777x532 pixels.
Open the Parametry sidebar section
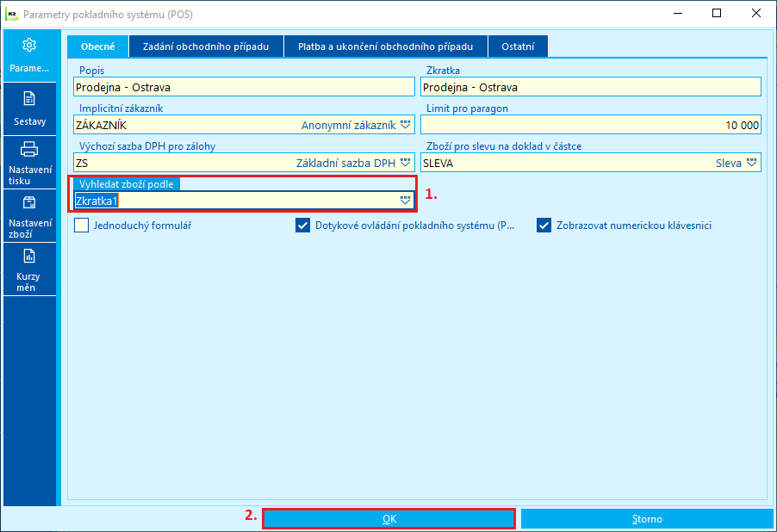pyautogui.click(x=30, y=55)
